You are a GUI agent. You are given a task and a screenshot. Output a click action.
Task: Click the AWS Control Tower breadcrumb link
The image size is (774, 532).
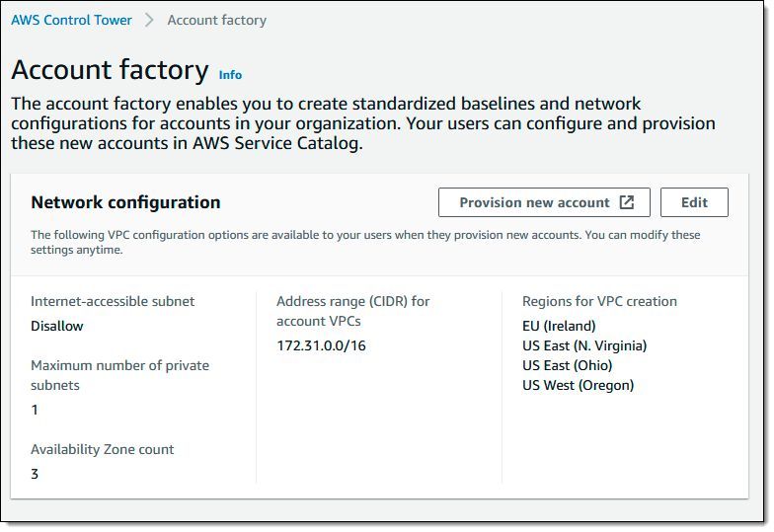pos(71,20)
